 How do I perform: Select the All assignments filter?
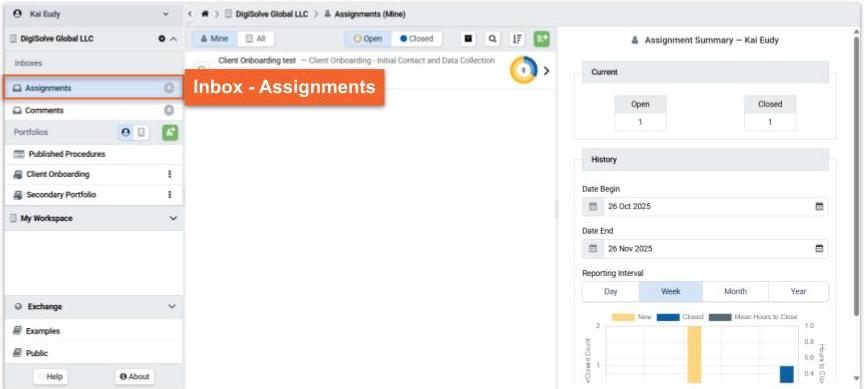click(x=255, y=39)
